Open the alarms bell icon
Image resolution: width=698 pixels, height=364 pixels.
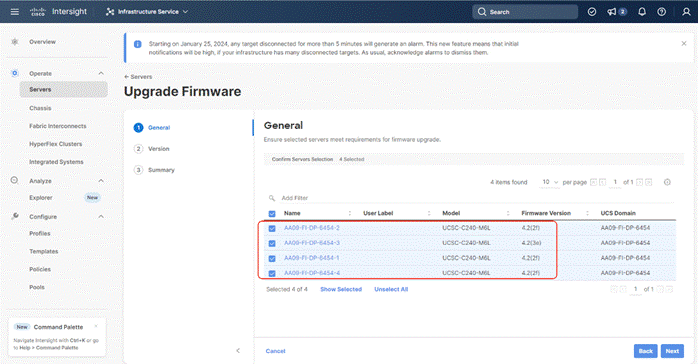point(641,12)
